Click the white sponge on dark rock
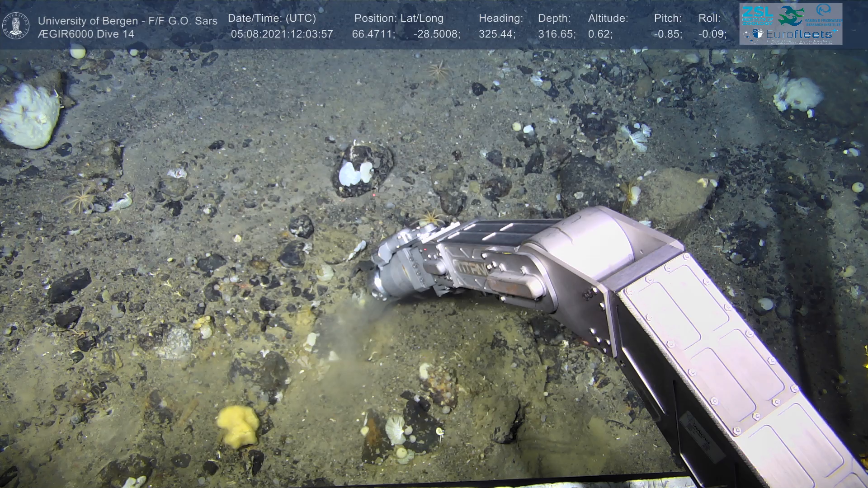Screen dimensions: 868x488 click(x=355, y=172)
